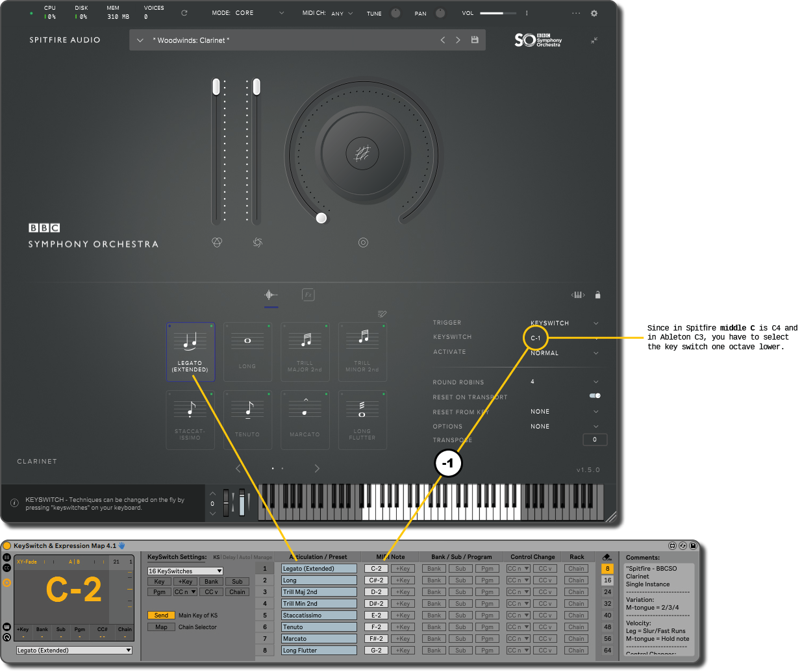Screen dimensions: 802x672
Task: Select the Staccatissimo articulation
Action: click(190, 420)
